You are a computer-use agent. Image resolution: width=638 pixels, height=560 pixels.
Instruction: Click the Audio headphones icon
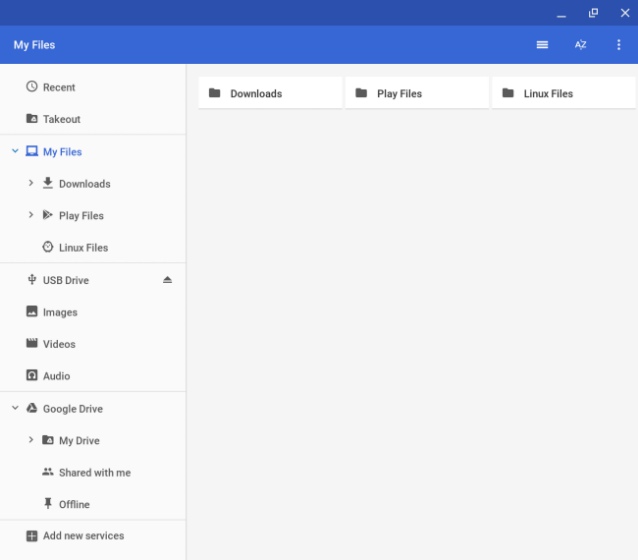(x=32, y=375)
